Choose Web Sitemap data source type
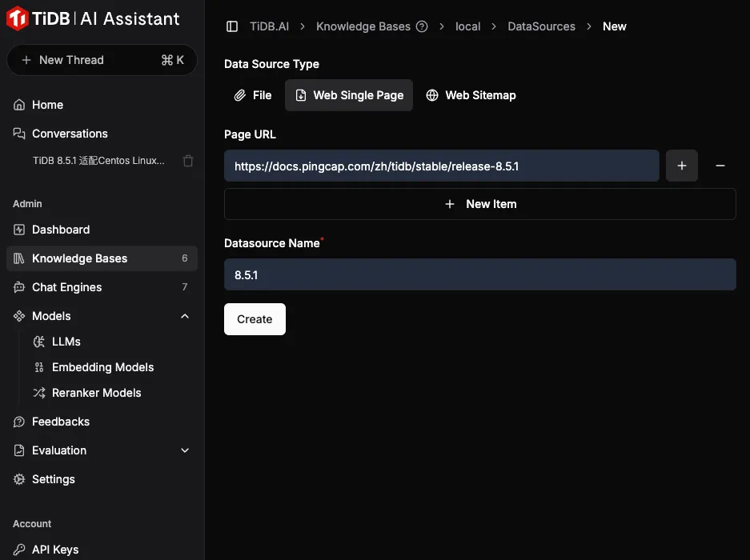The width and height of the screenshot is (750, 560). (x=471, y=95)
